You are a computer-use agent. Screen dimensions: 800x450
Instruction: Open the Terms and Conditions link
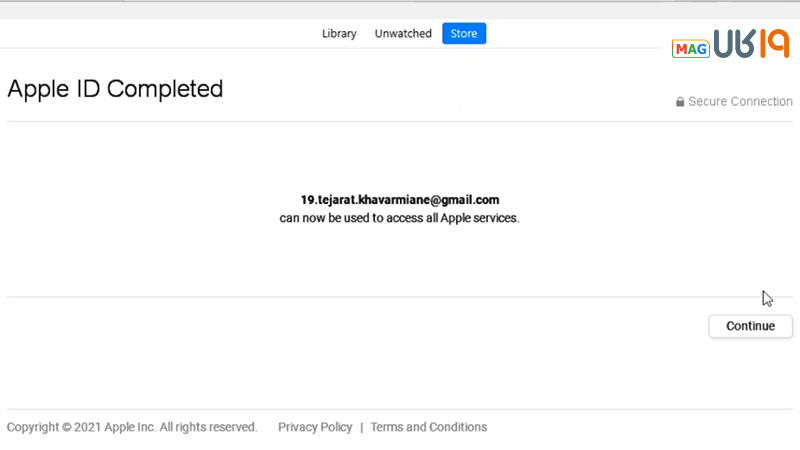[x=429, y=427]
